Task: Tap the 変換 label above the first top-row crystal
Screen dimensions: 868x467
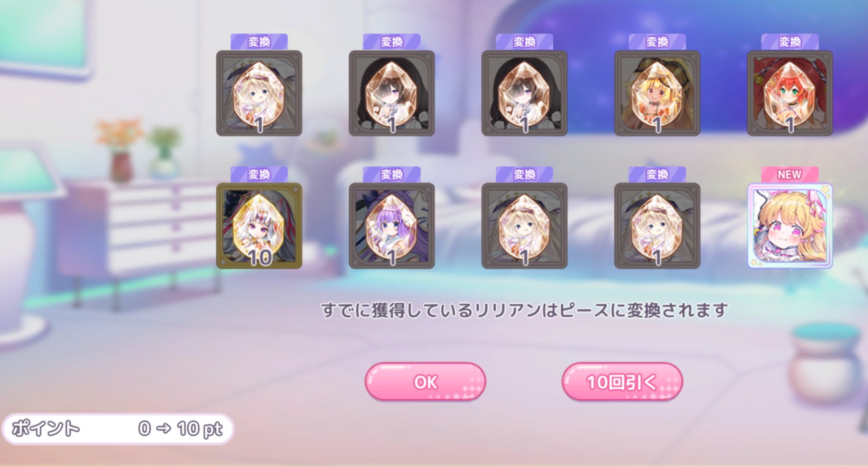Action: point(259,42)
